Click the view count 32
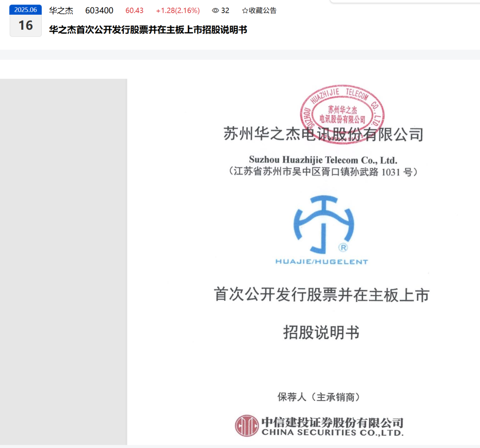Screen dimensions: 480x448 coord(225,11)
